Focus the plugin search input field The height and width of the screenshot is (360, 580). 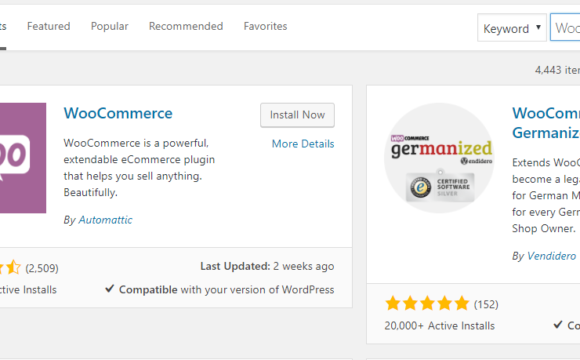tap(565, 28)
